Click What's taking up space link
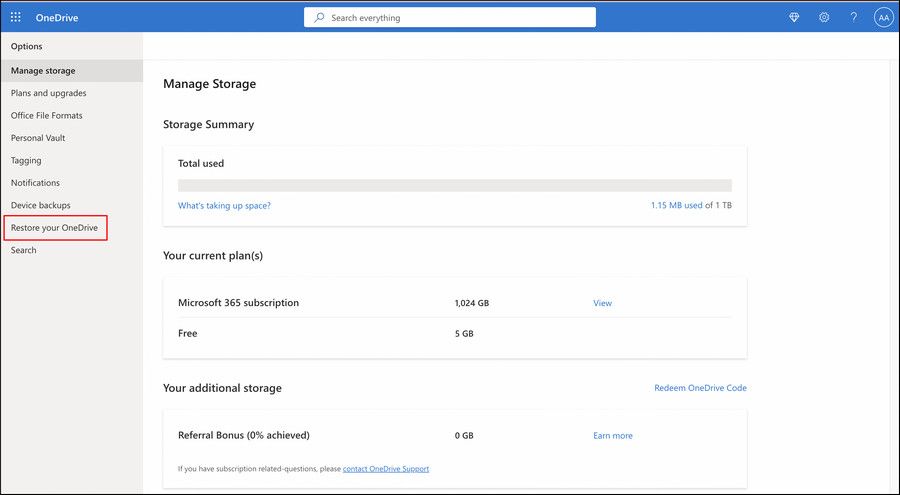900x495 pixels. [x=224, y=206]
